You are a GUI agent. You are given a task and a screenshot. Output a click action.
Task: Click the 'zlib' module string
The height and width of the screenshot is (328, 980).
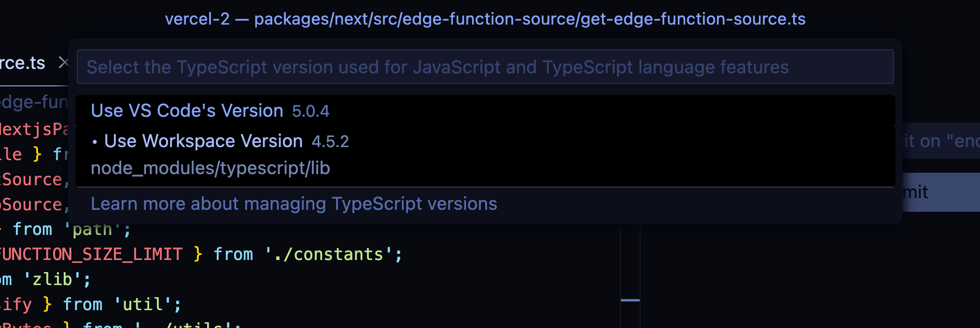click(52, 279)
